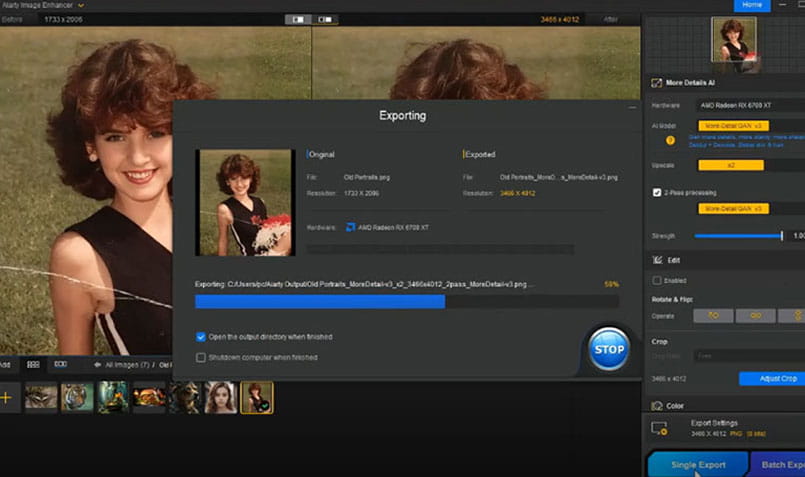Switch to filmstrip view icon

click(60, 365)
